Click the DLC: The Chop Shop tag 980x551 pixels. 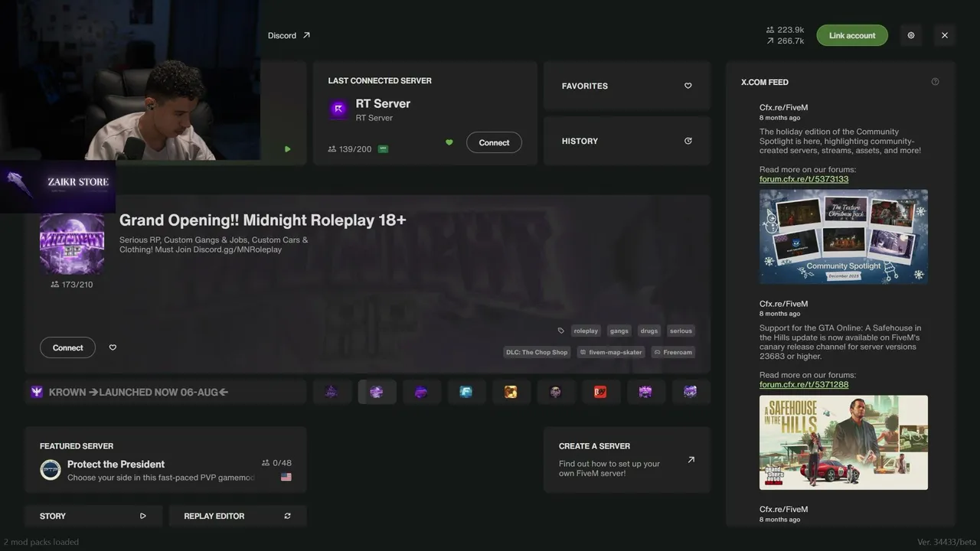pos(537,352)
